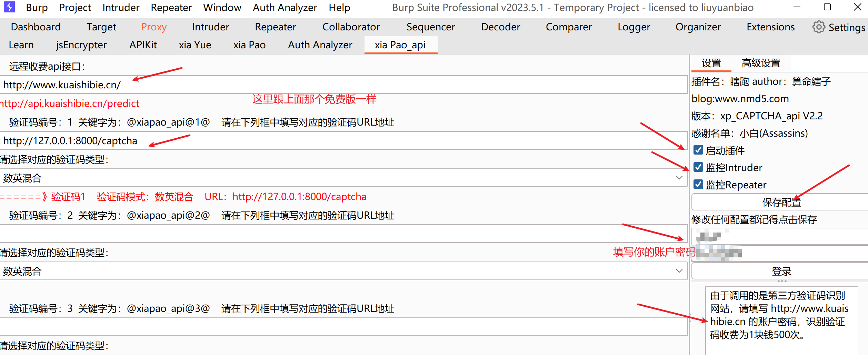Image resolution: width=868 pixels, height=355 pixels.
Task: Click the Burp Suite logo icon
Action: 9,7
